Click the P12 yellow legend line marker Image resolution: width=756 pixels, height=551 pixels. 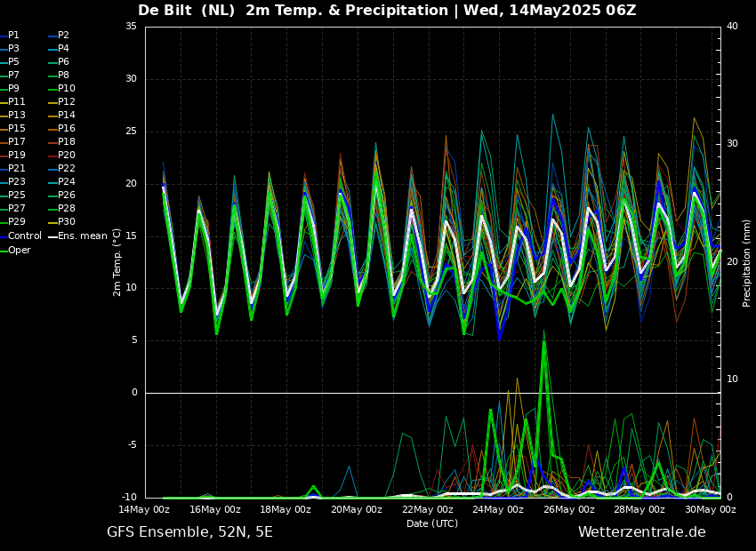(52, 102)
